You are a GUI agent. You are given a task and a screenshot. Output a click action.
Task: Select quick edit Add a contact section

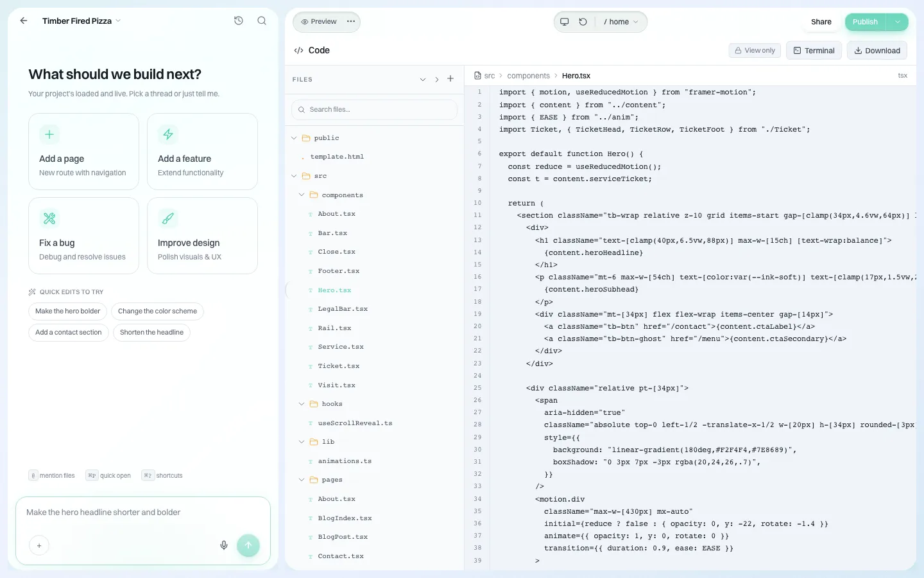69,333
